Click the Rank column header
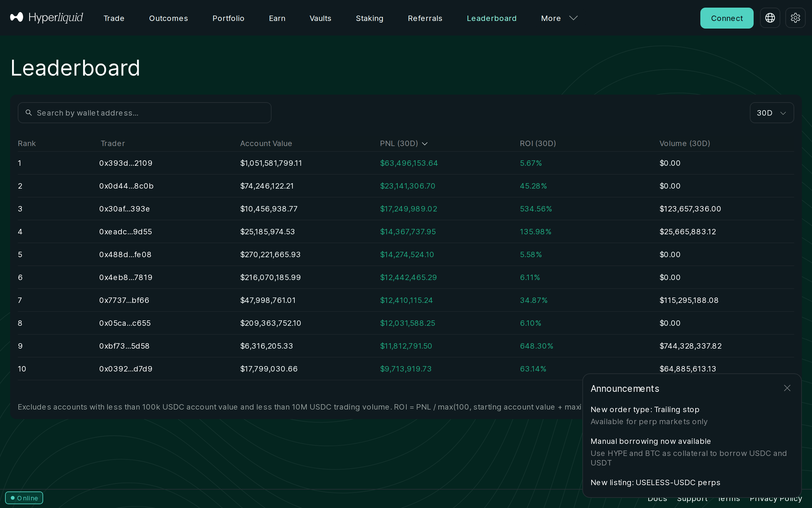The width and height of the screenshot is (812, 508). (x=27, y=144)
